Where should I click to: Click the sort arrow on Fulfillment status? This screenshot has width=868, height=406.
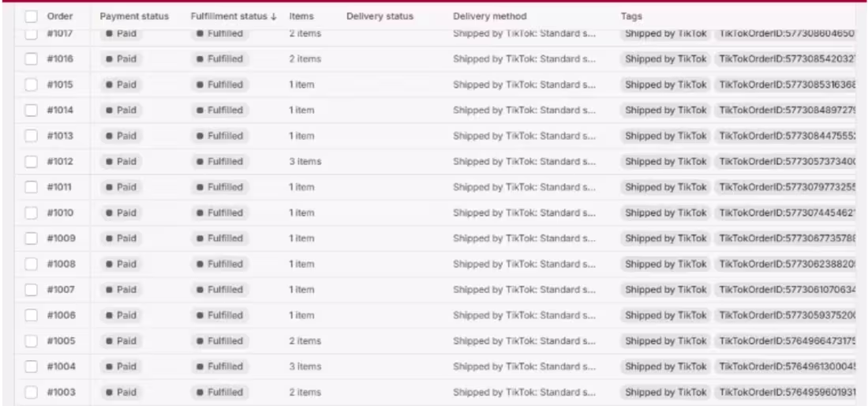point(274,17)
